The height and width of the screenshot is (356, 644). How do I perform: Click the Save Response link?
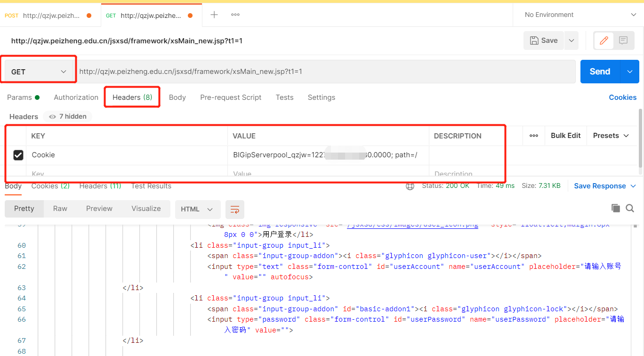tap(601, 186)
